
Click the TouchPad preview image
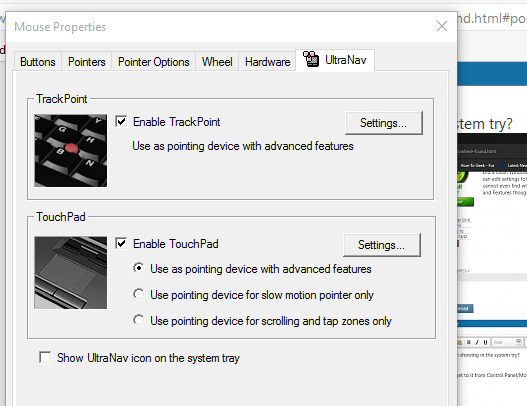coord(71,273)
